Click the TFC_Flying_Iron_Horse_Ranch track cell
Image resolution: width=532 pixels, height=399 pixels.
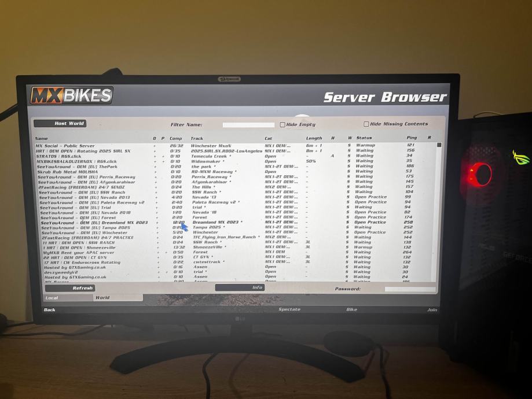click(x=227, y=237)
